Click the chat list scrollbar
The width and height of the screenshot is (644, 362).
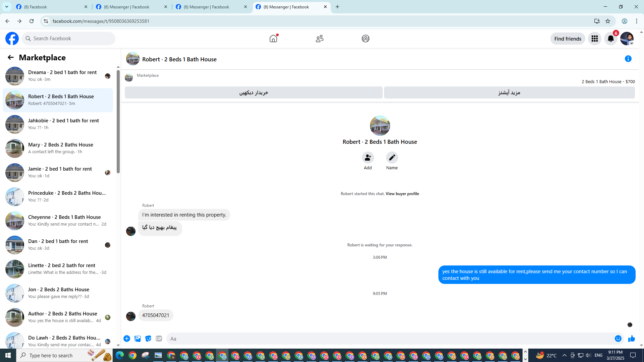click(x=118, y=122)
